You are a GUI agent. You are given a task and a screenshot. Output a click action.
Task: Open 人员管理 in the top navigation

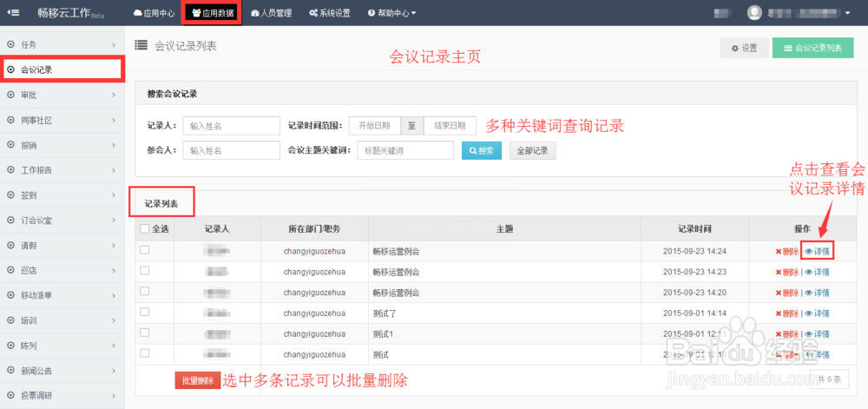pyautogui.click(x=271, y=13)
